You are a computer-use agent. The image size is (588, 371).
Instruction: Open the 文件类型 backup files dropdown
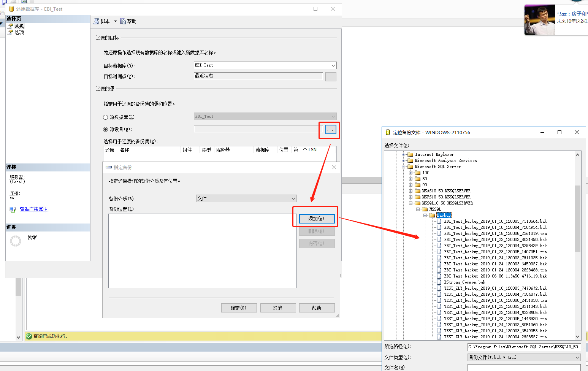click(x=577, y=357)
